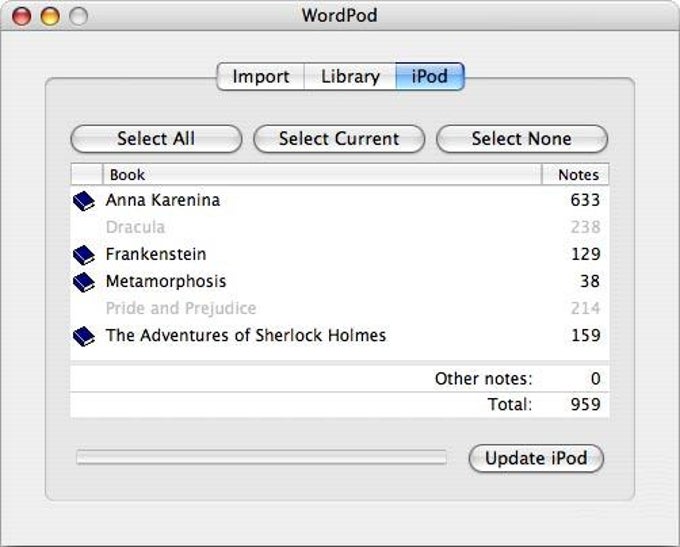Switch to the Import tab
The width and height of the screenshot is (680, 547).
coord(261,77)
